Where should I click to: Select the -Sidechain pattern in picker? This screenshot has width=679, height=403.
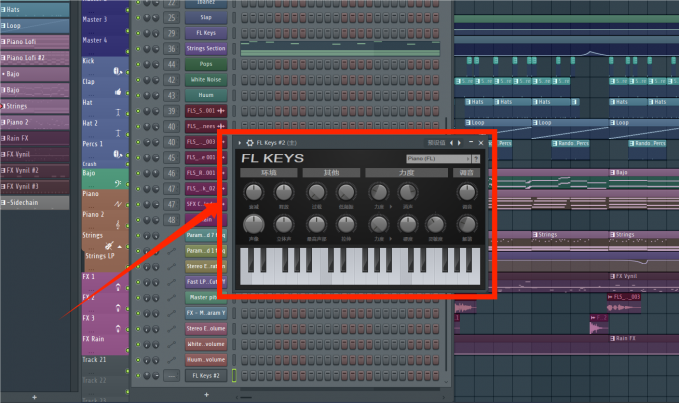click(35, 203)
